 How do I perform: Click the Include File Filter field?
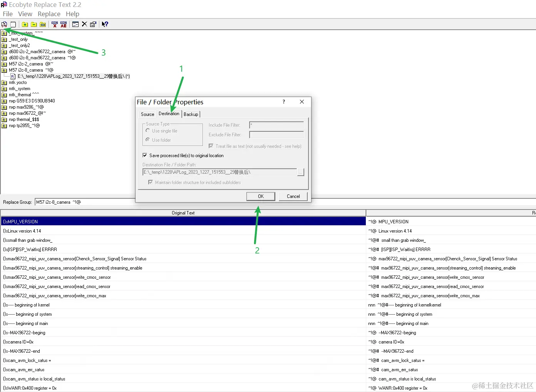tap(276, 125)
